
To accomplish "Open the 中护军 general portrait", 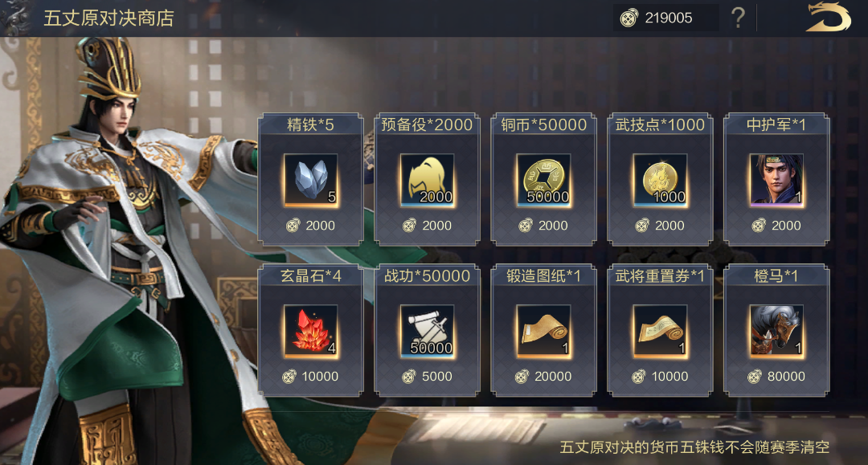I will [776, 180].
